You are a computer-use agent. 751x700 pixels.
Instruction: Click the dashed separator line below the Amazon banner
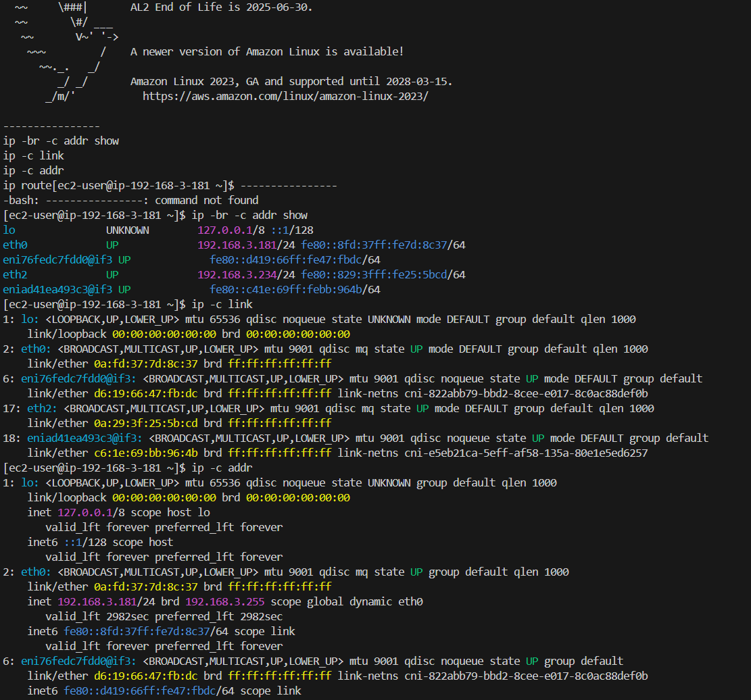[x=51, y=126]
